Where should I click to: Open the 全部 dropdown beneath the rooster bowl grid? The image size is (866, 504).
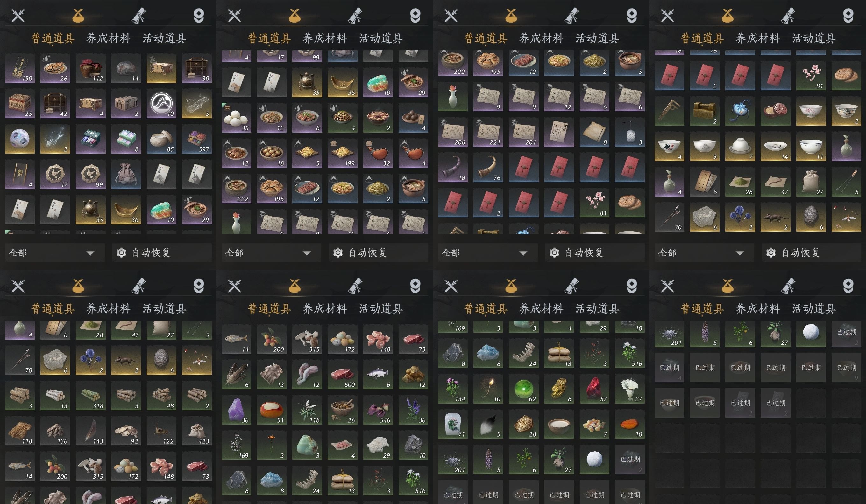point(704,253)
